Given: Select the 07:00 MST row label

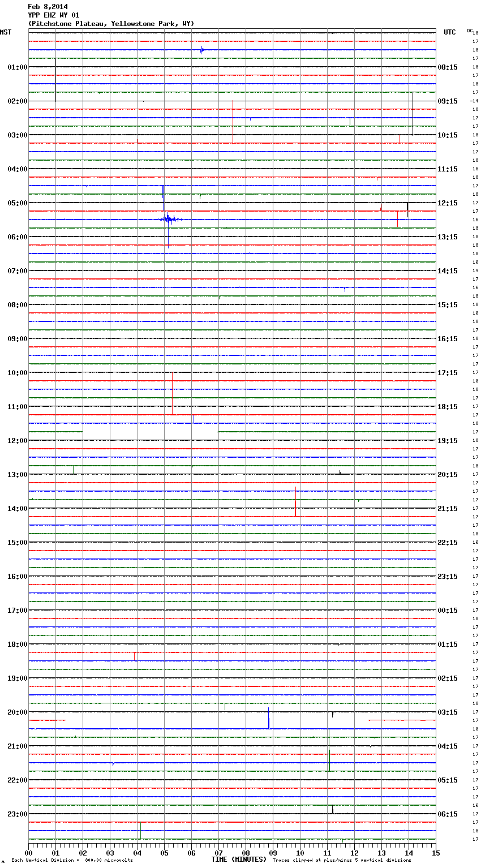Looking at the screenshot, I should click(x=18, y=271).
